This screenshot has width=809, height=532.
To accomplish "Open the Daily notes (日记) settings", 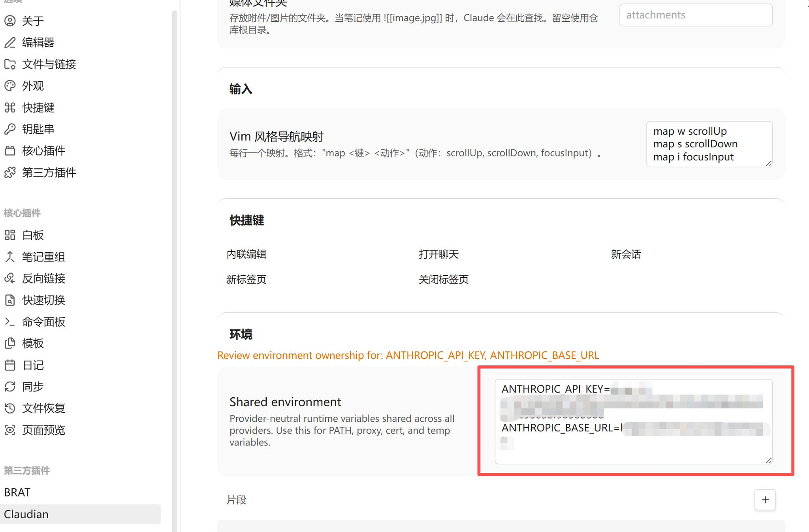I will (x=33, y=365).
